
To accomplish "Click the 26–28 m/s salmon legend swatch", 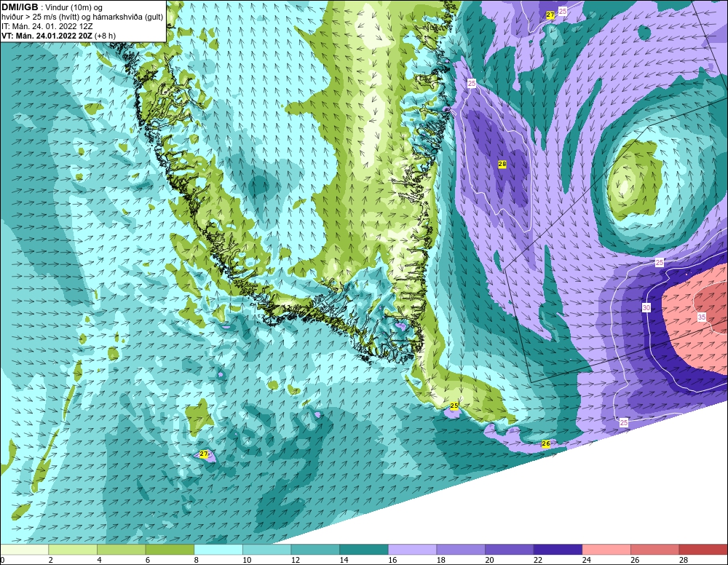I will [654, 550].
